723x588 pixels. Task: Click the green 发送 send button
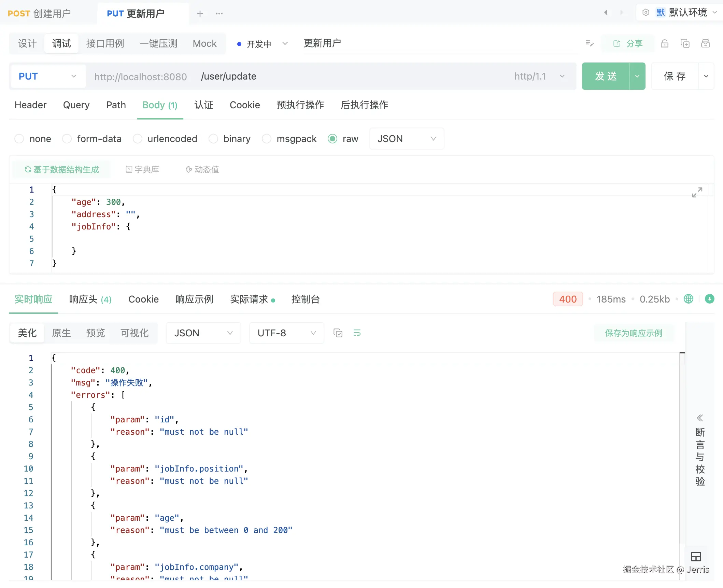(606, 76)
